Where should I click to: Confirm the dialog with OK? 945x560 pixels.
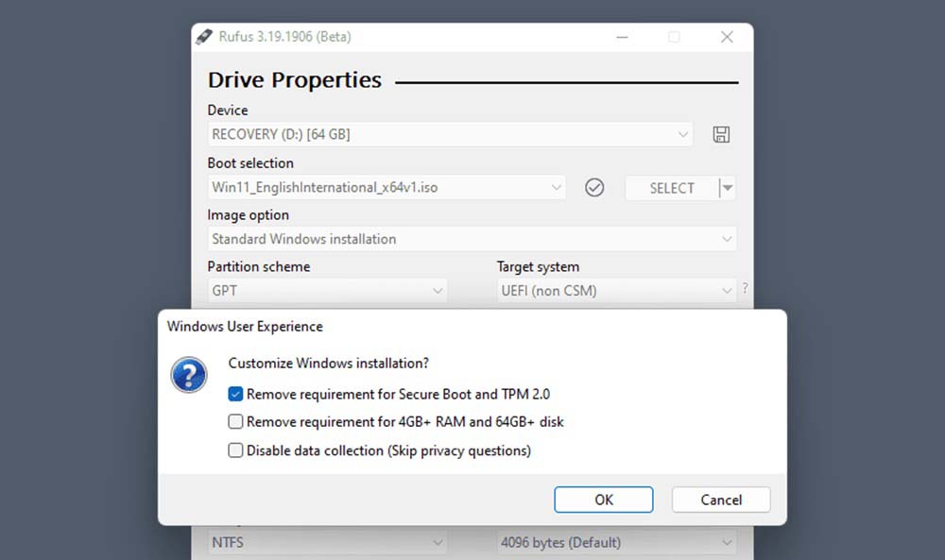coord(604,500)
